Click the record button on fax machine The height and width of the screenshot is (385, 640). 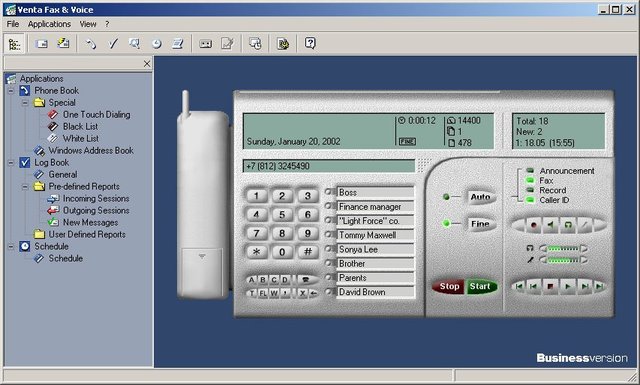pyautogui.click(x=533, y=225)
